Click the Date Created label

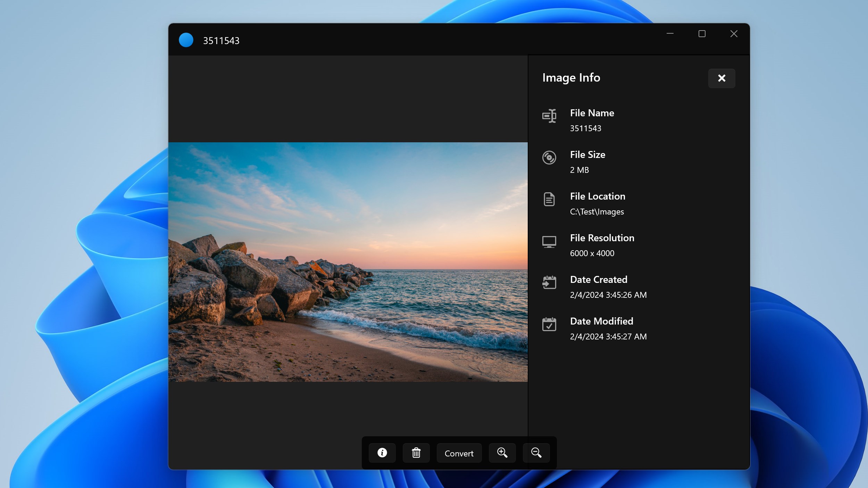599,280
